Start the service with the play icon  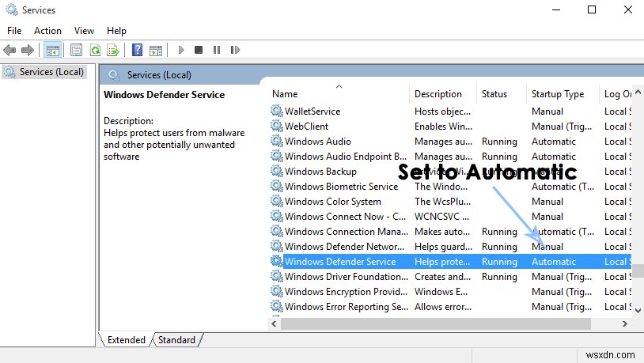pos(181,50)
